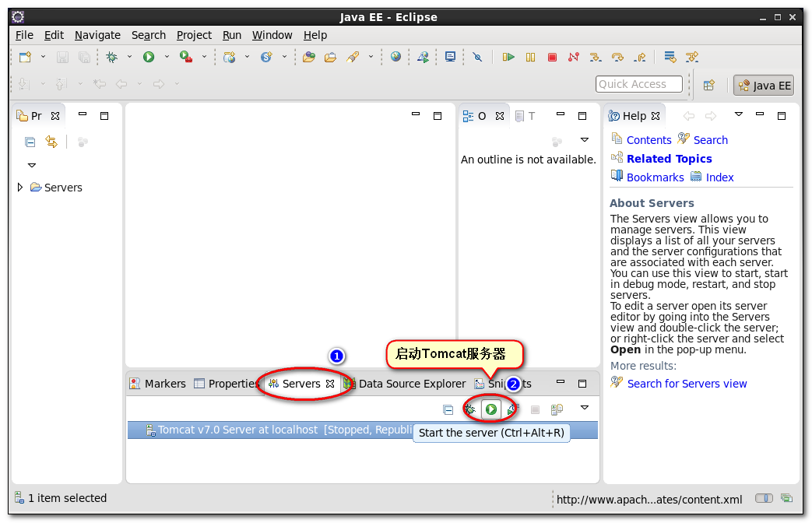Open the Navigate menu

97,35
